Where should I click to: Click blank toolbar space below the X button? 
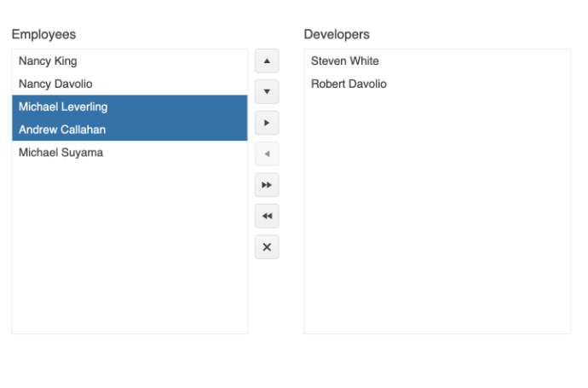(x=267, y=298)
